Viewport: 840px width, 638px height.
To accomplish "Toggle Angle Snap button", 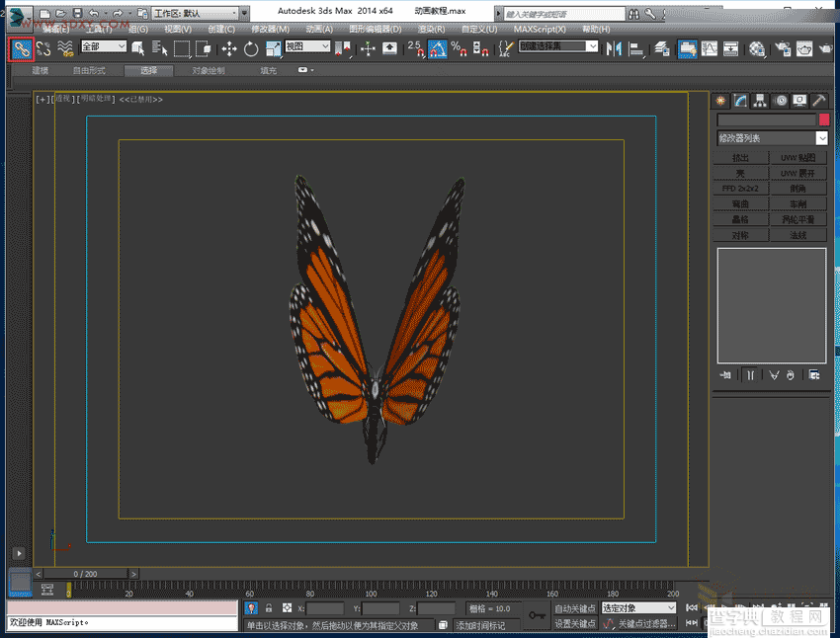I will pos(437,48).
